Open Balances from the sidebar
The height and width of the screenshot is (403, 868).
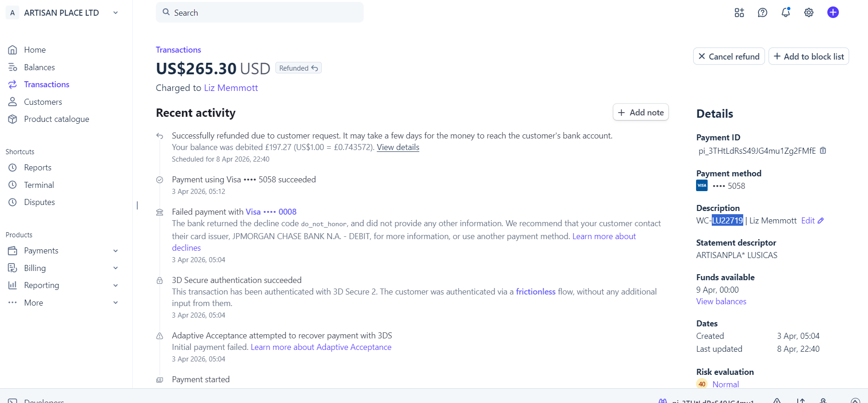pos(39,67)
